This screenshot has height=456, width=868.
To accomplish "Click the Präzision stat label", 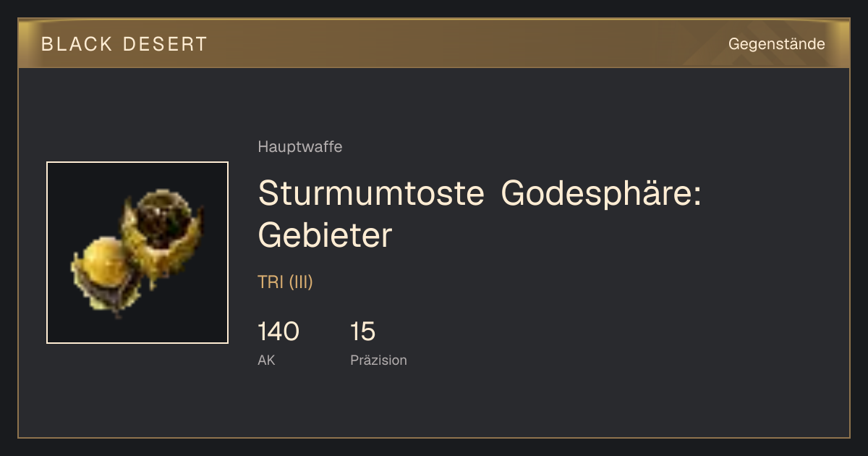I will click(x=378, y=360).
